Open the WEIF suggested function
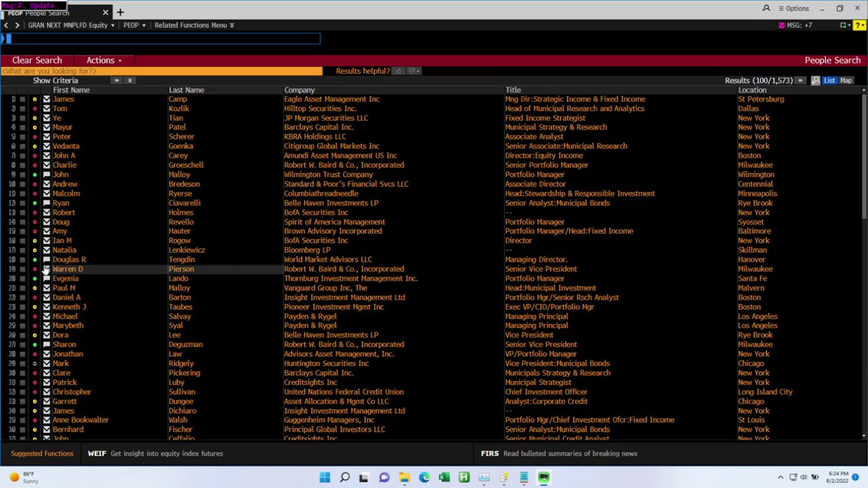This screenshot has width=868, height=488. 155,453
